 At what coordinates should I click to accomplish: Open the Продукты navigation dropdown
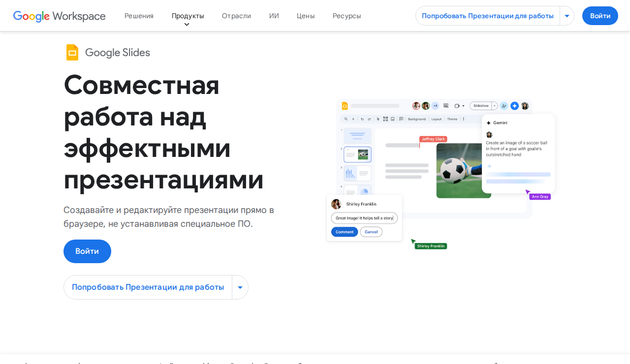188,15
